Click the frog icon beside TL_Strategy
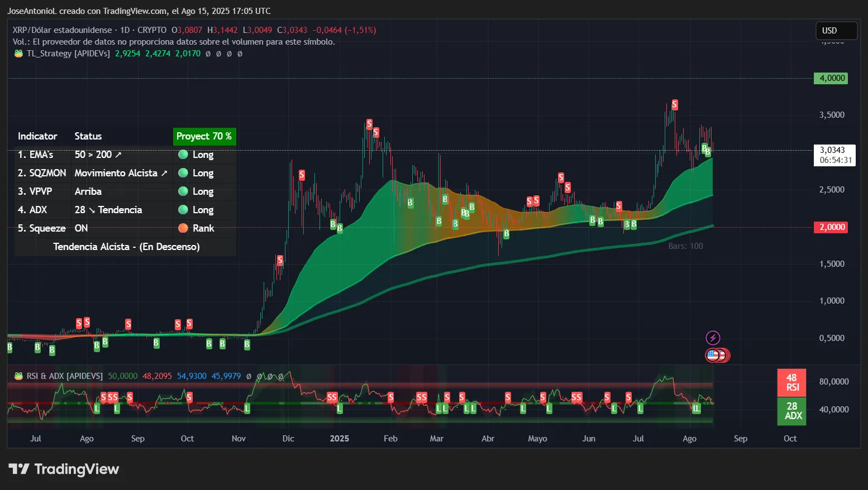Viewport: 868px width, 490px height. (x=18, y=53)
